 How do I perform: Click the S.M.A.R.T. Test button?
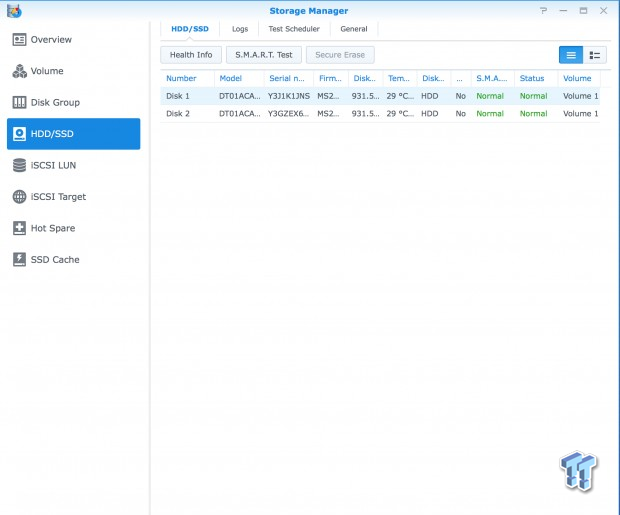click(x=264, y=55)
